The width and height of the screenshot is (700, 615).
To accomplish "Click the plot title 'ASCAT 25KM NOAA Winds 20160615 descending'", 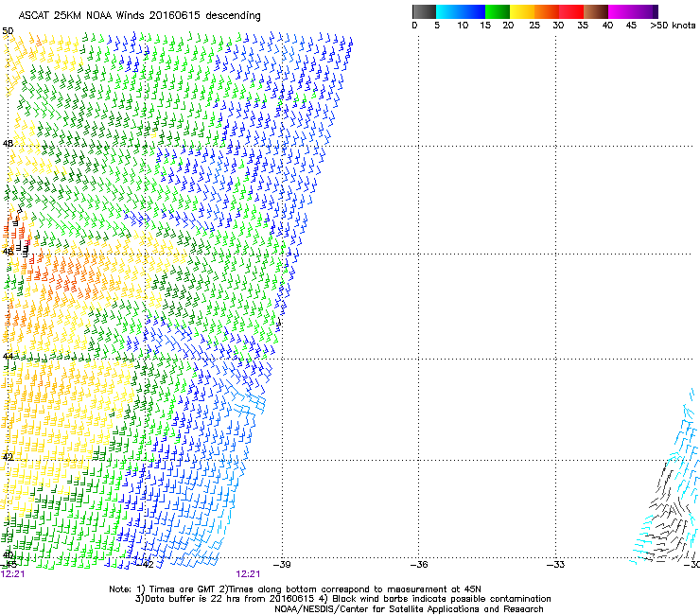I will [139, 16].
